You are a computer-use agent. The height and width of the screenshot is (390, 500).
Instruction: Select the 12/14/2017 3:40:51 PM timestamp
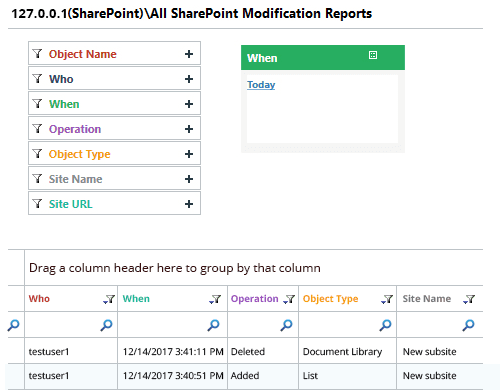click(173, 376)
